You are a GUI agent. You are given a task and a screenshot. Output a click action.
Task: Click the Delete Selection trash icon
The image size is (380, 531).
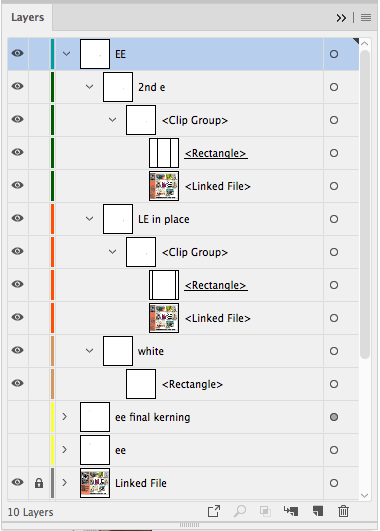(x=343, y=511)
